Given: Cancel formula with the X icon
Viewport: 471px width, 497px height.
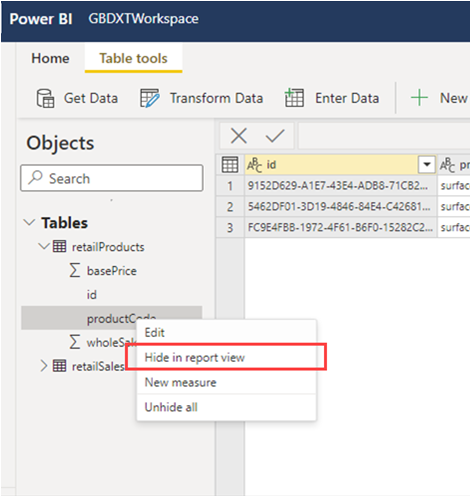Looking at the screenshot, I should click(x=239, y=136).
